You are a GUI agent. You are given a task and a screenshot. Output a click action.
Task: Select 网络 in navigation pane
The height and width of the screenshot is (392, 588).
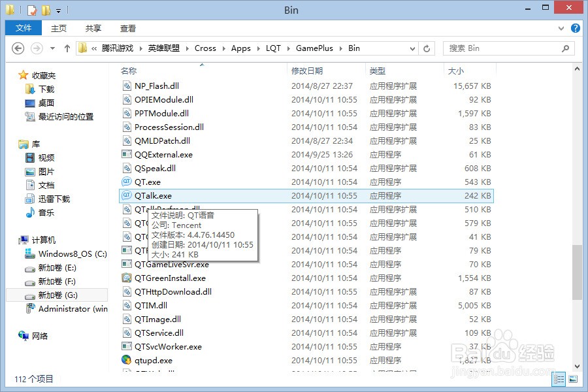pos(40,336)
